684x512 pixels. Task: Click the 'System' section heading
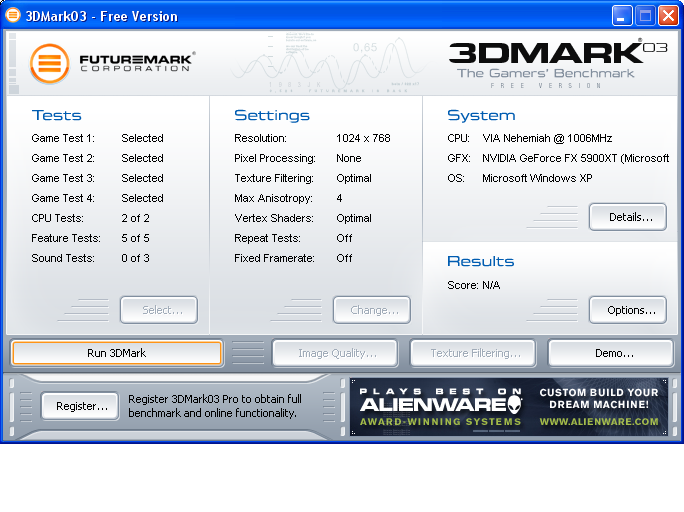(x=481, y=115)
